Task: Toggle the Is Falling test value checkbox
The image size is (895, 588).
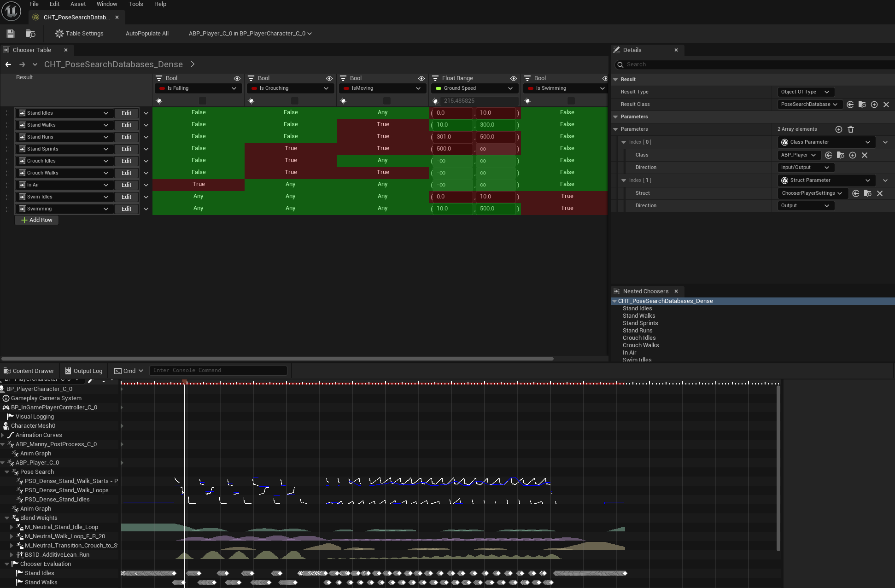Action: point(202,101)
